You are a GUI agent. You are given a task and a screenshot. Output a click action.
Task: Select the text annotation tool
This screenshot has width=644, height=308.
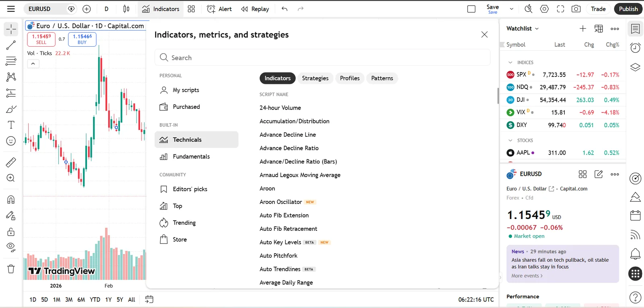pyautogui.click(x=11, y=125)
